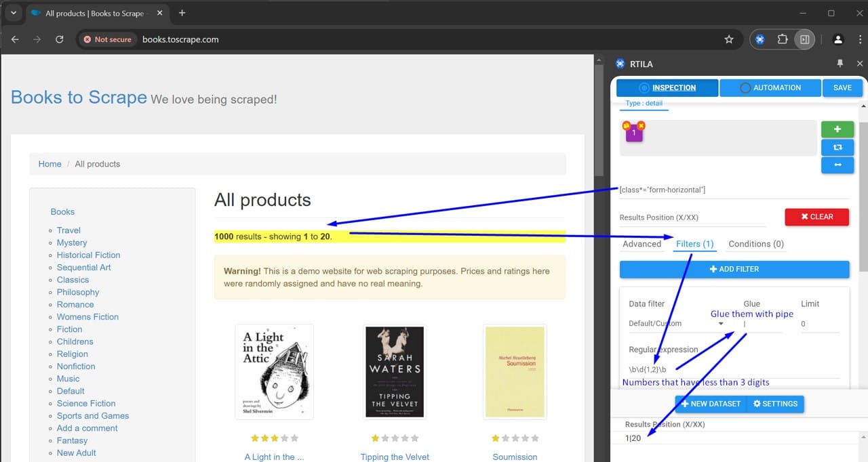Click the ADD FILTER button
The height and width of the screenshot is (462, 868).
pos(734,269)
